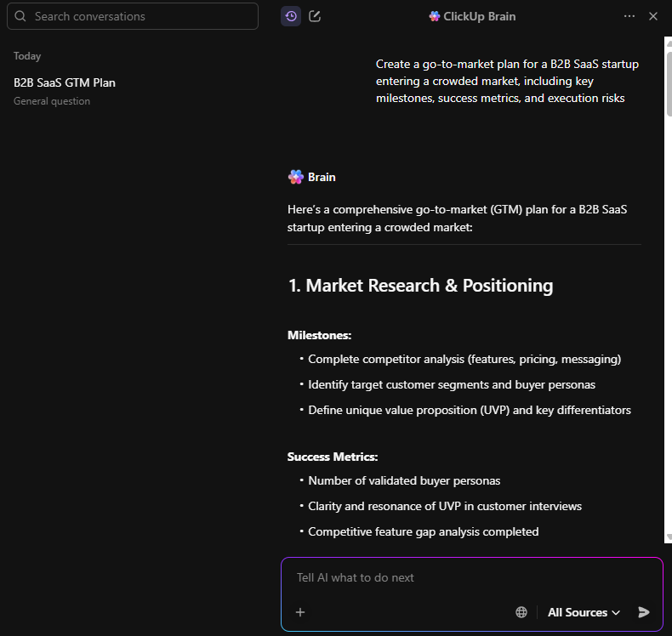Start a new chat with the compose icon
Viewport: 672px width, 636px height.
click(x=315, y=16)
